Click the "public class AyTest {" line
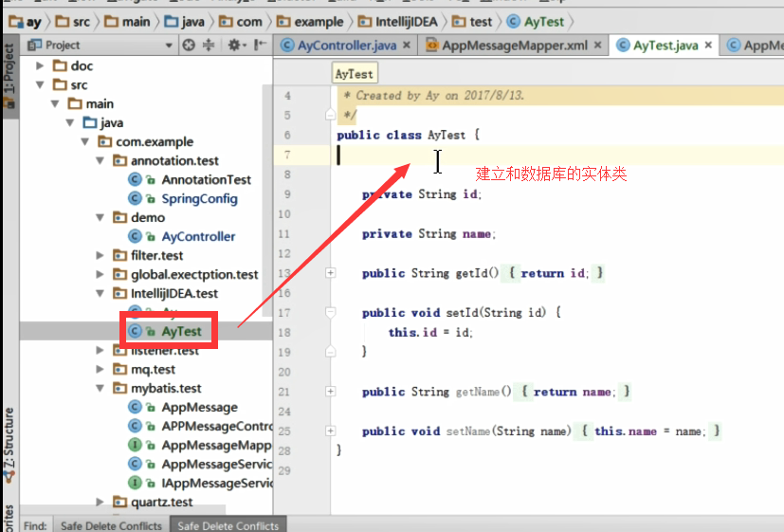 409,135
